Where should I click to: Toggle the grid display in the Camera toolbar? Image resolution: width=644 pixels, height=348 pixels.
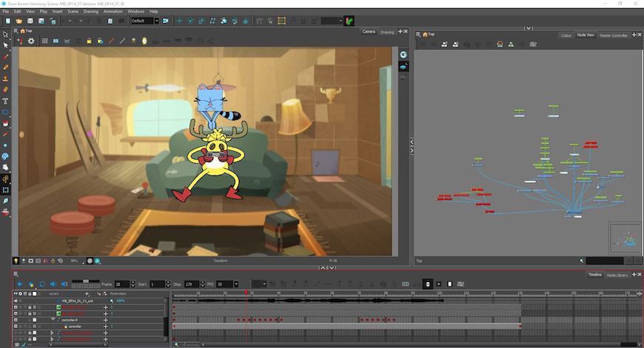44,41
